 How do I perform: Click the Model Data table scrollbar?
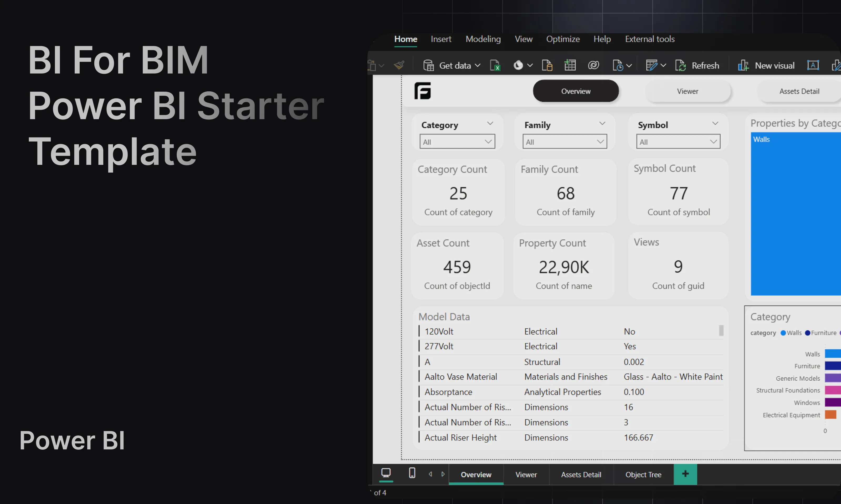point(721,330)
